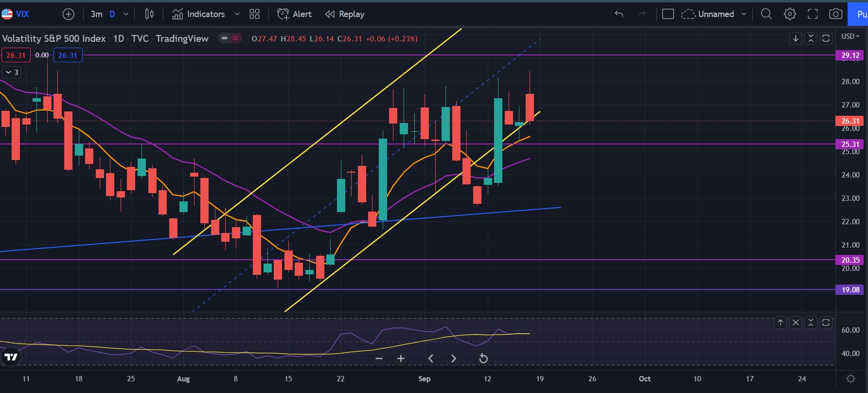Open chart settings gear icon
The image size is (868, 393).
(790, 14)
